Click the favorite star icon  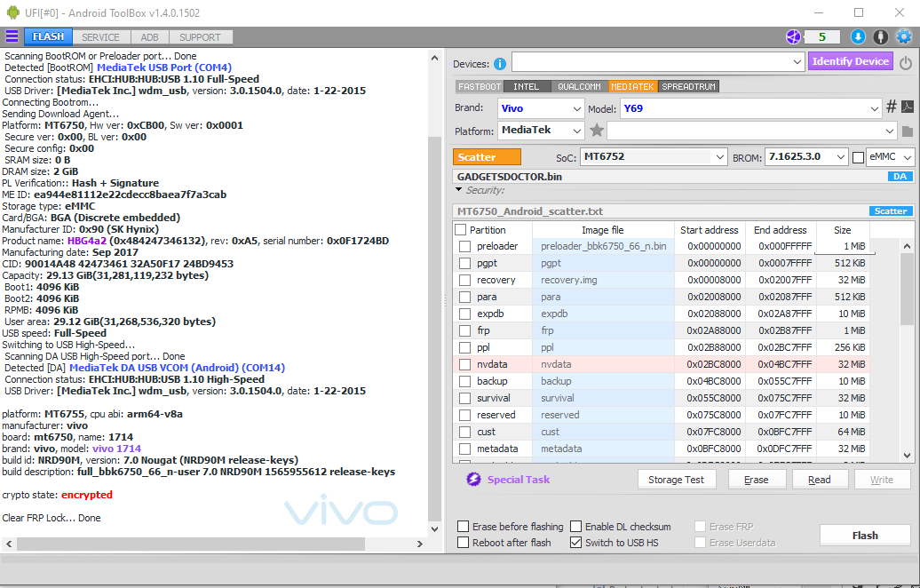[597, 131]
